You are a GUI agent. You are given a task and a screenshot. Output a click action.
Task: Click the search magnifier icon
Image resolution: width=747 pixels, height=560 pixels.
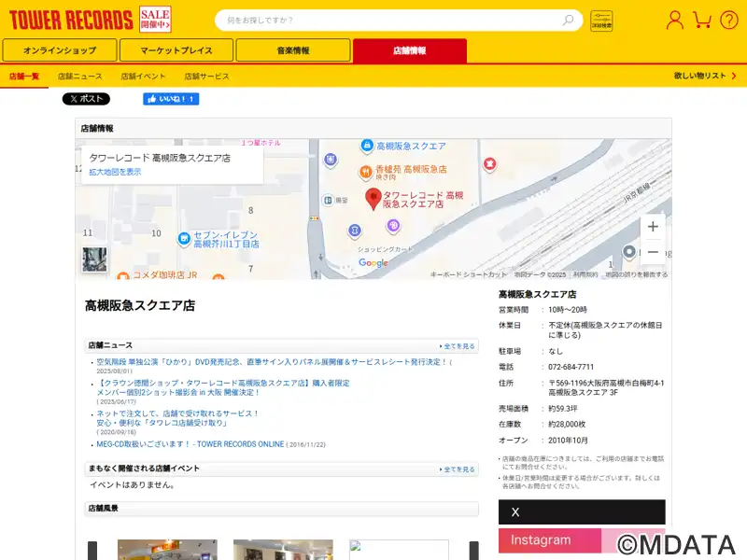tap(568, 20)
